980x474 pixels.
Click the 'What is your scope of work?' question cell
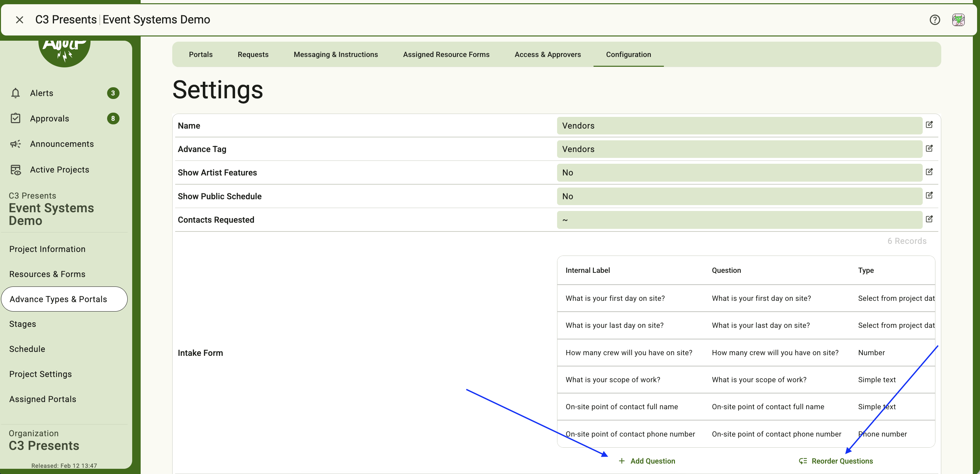[759, 380]
